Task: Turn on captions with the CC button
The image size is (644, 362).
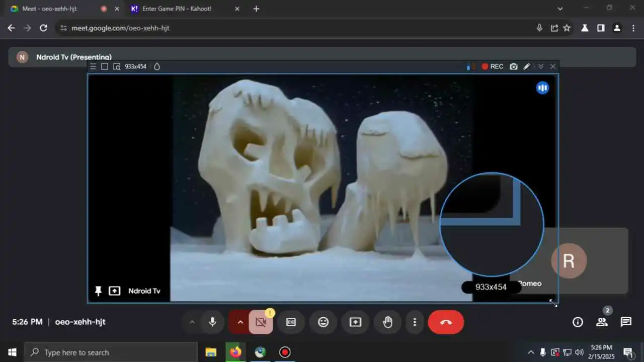Action: pos(291,322)
